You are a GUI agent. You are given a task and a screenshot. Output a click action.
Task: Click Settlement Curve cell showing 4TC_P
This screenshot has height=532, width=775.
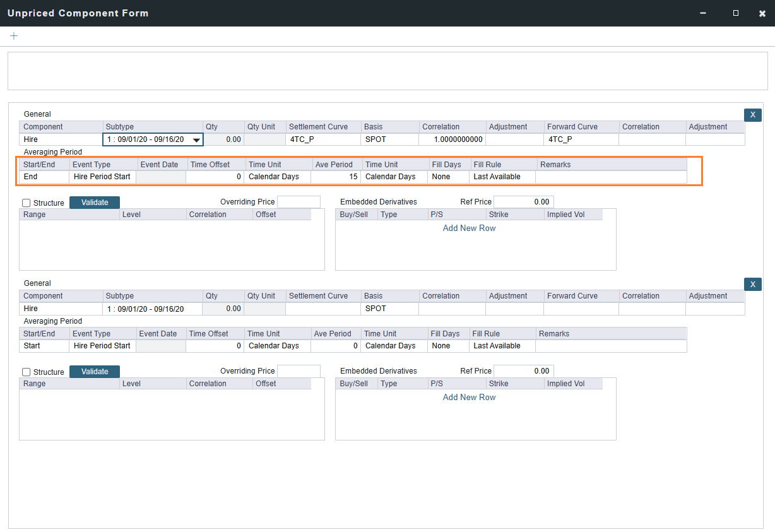[x=323, y=139]
